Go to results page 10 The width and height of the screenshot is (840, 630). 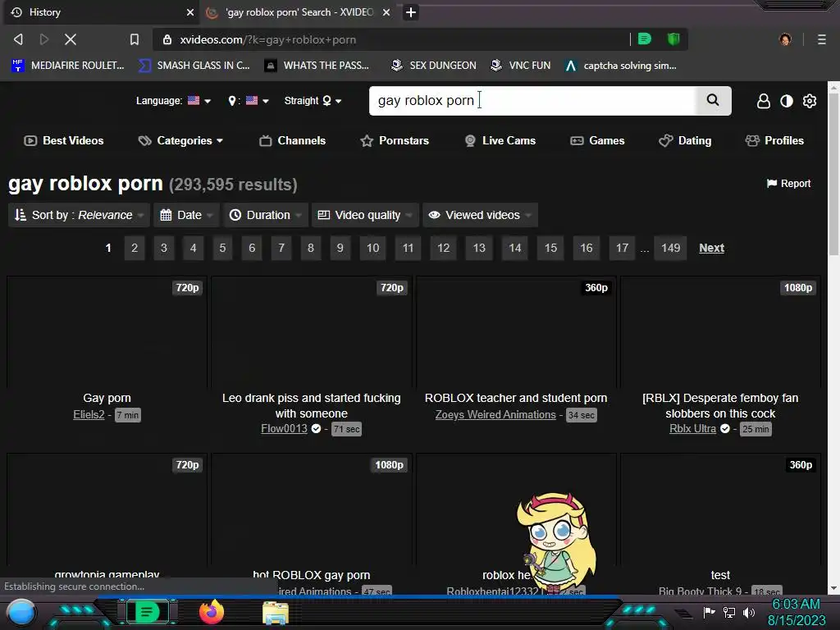(373, 248)
